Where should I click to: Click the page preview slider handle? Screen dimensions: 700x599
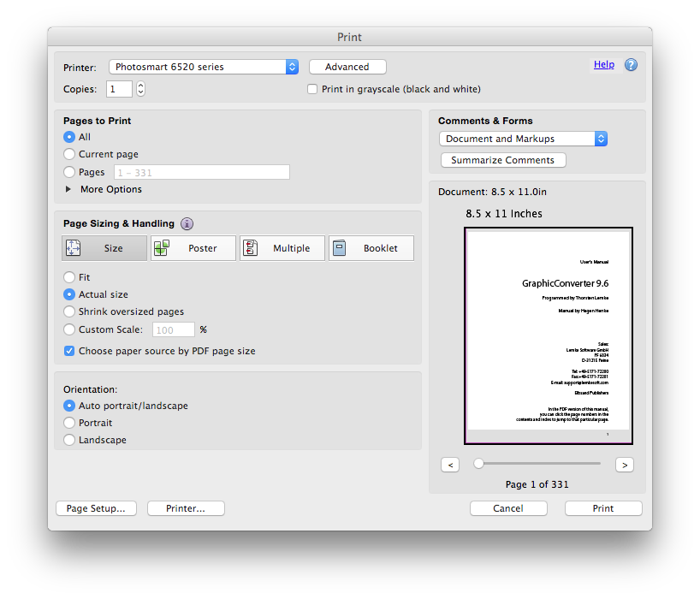pos(478,464)
